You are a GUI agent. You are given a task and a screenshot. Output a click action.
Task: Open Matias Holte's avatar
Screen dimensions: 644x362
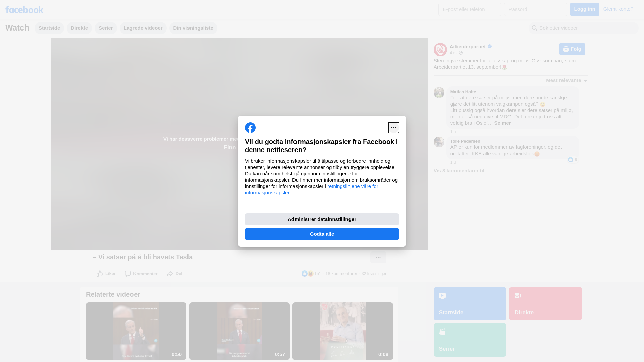click(x=439, y=93)
